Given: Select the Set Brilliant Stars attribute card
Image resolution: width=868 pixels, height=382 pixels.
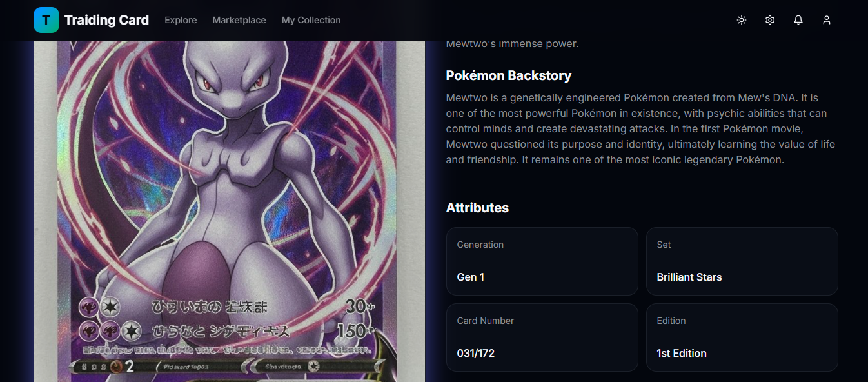Looking at the screenshot, I should [742, 261].
